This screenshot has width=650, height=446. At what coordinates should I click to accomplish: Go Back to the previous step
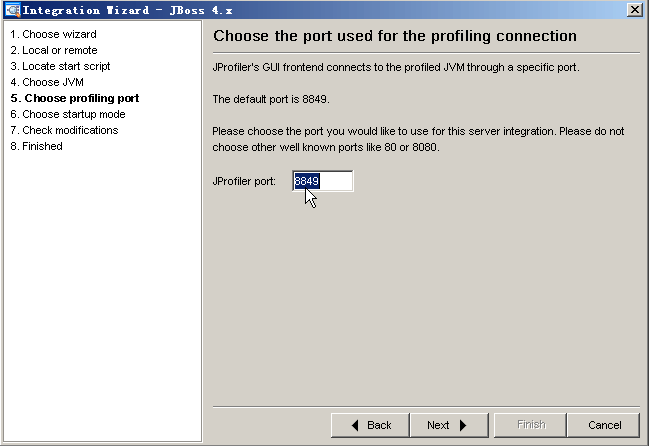(370, 425)
